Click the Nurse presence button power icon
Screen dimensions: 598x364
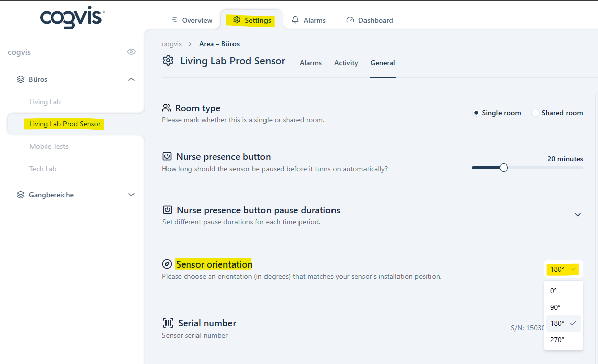coord(167,156)
